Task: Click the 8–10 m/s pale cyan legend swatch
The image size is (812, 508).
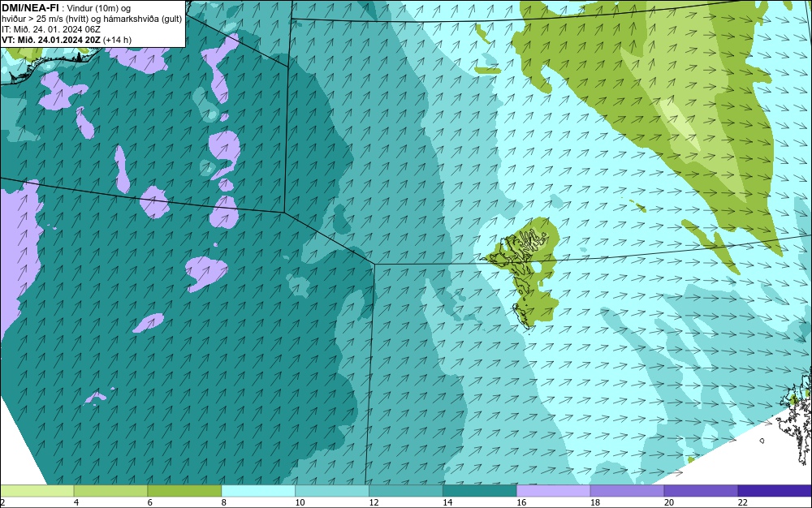Action: point(258,491)
